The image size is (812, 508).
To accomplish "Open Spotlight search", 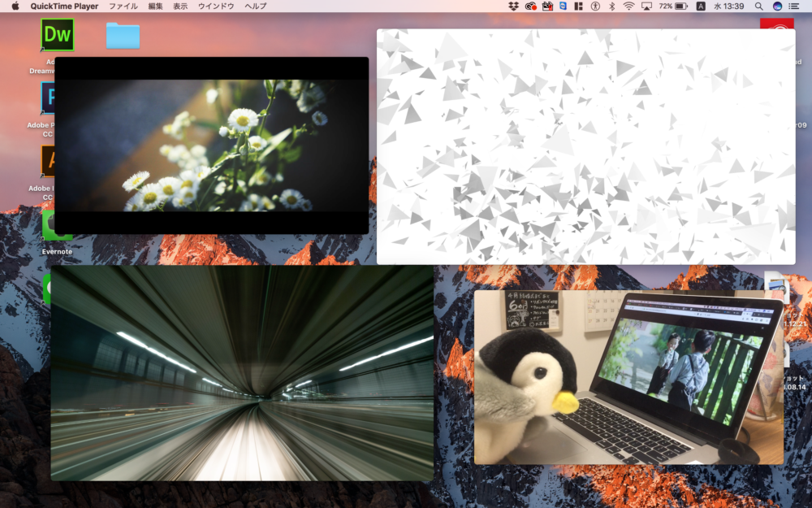I will (758, 7).
